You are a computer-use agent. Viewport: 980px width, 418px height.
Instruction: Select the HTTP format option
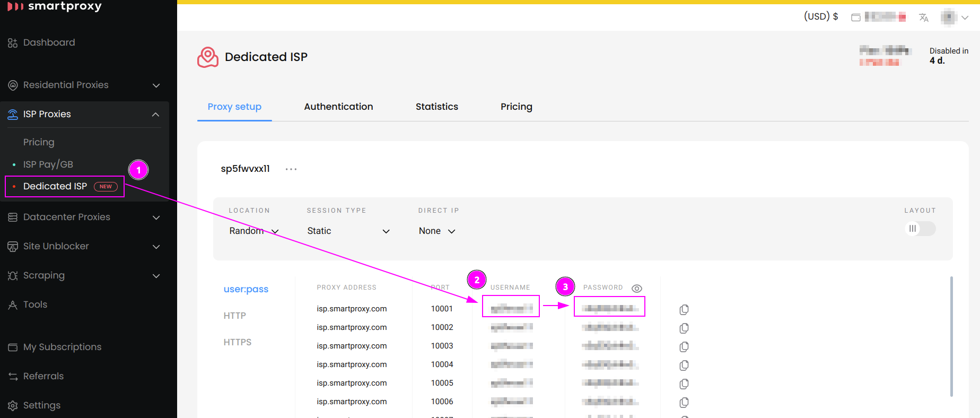[x=235, y=316]
